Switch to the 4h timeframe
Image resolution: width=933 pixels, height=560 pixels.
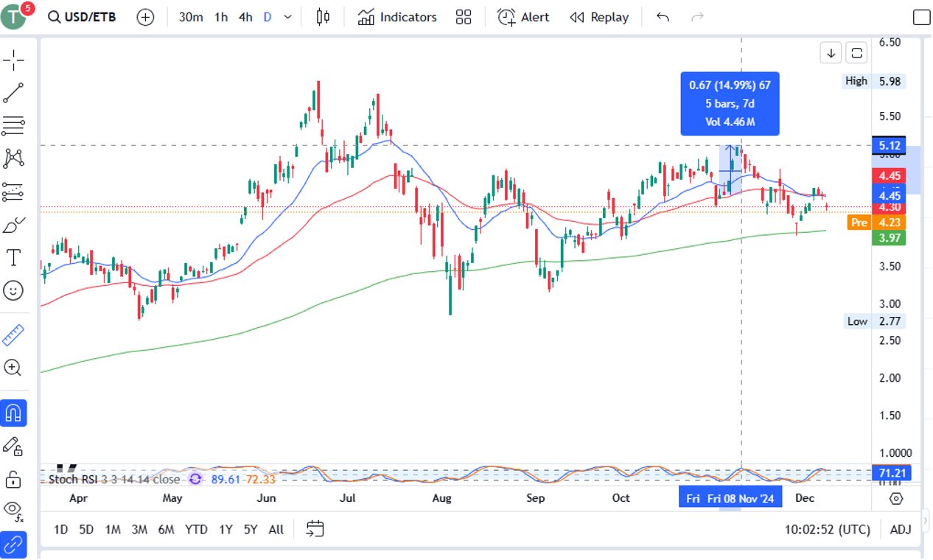(245, 17)
